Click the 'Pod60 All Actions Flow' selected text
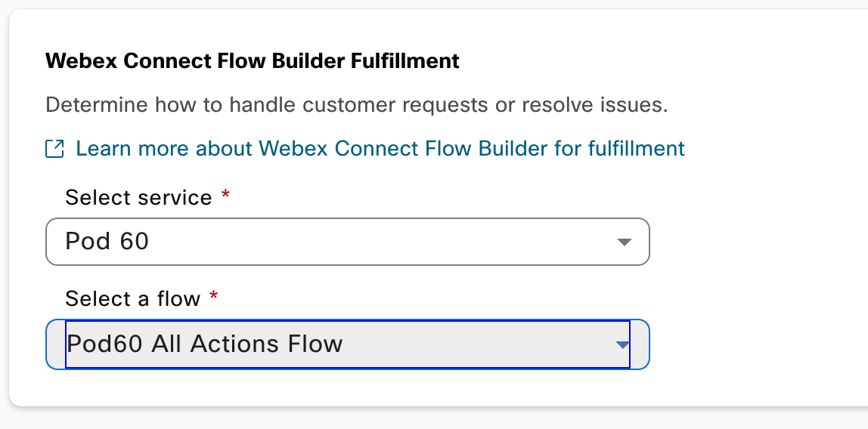868x429 pixels. (205, 344)
